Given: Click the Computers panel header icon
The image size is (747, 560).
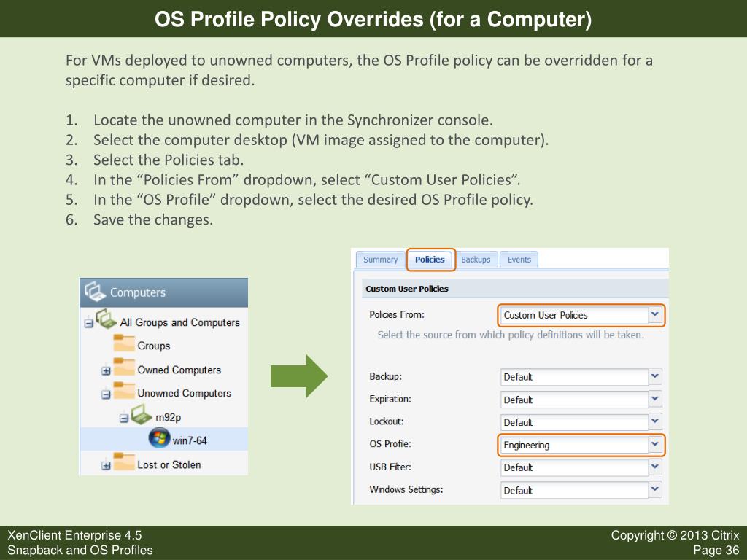Looking at the screenshot, I should pyautogui.click(x=94, y=291).
